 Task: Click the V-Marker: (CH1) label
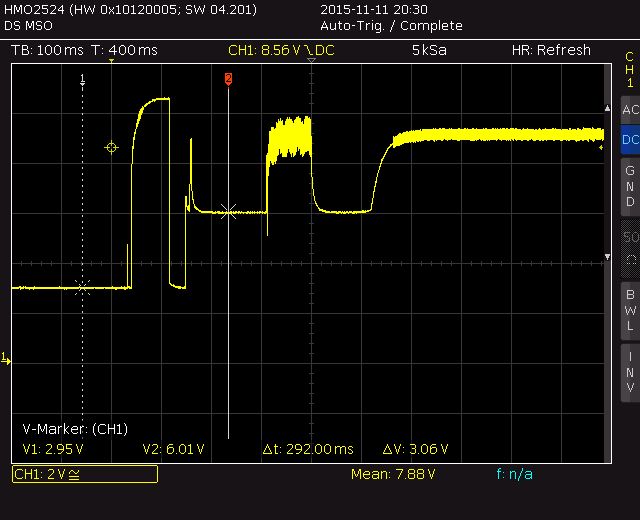pos(75,429)
